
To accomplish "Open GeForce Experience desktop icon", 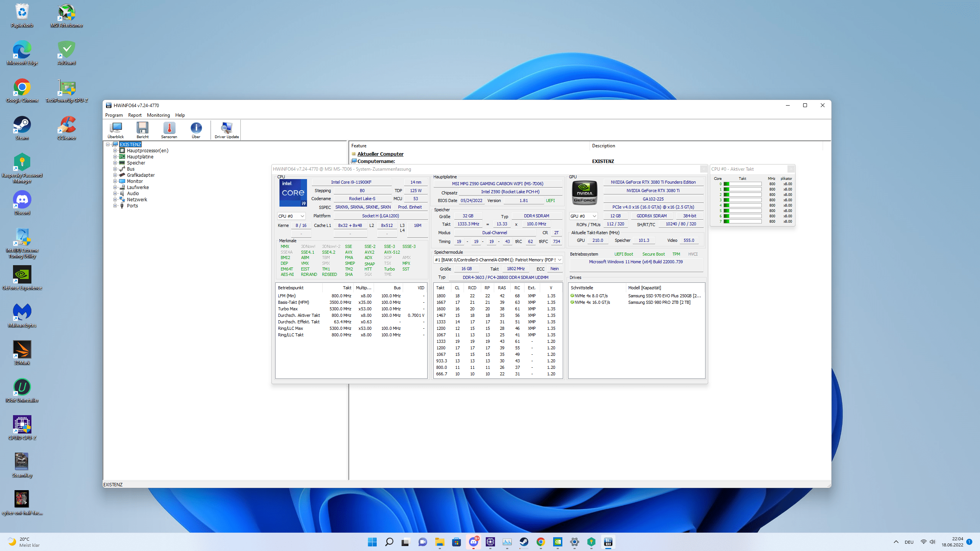I will pyautogui.click(x=22, y=278).
